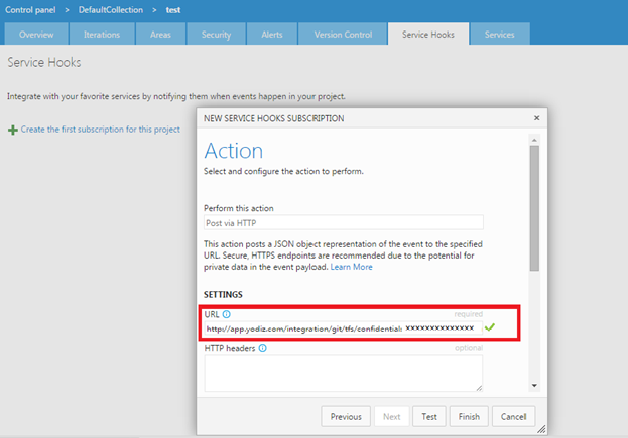
Task: Click inside the HTTP headers text area
Action: (343, 373)
